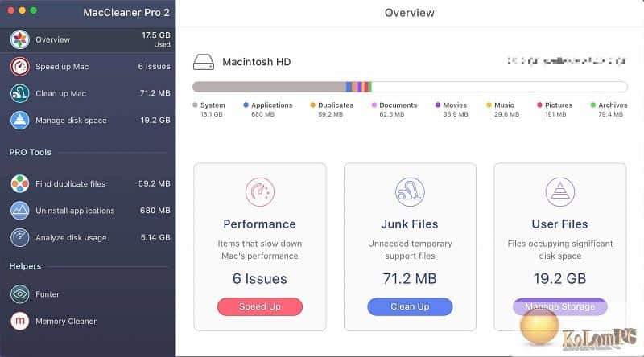Open Clean up Mac section
644x357 pixels.
pos(88,93)
